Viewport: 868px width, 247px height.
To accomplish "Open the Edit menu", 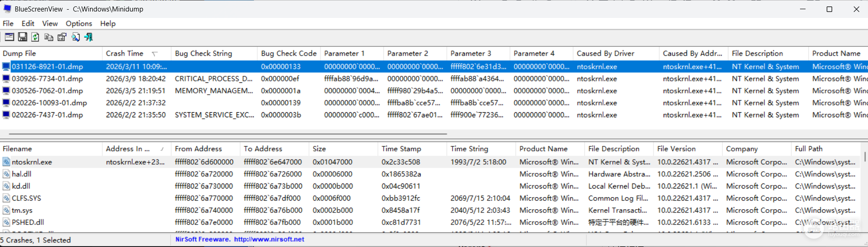I will (28, 23).
